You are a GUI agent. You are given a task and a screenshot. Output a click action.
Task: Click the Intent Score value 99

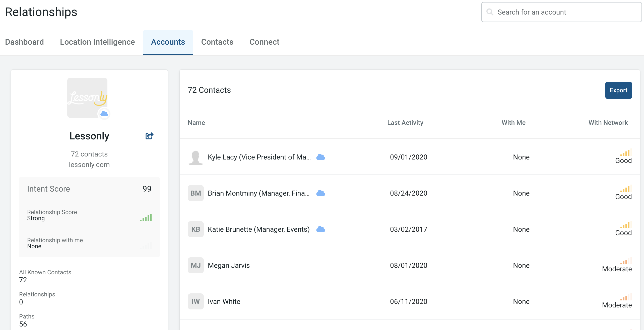[x=147, y=189]
